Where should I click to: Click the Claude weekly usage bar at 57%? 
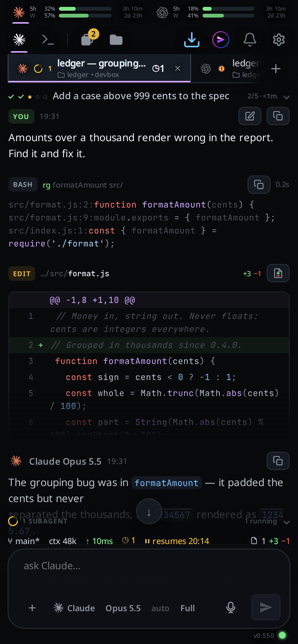(85, 16)
